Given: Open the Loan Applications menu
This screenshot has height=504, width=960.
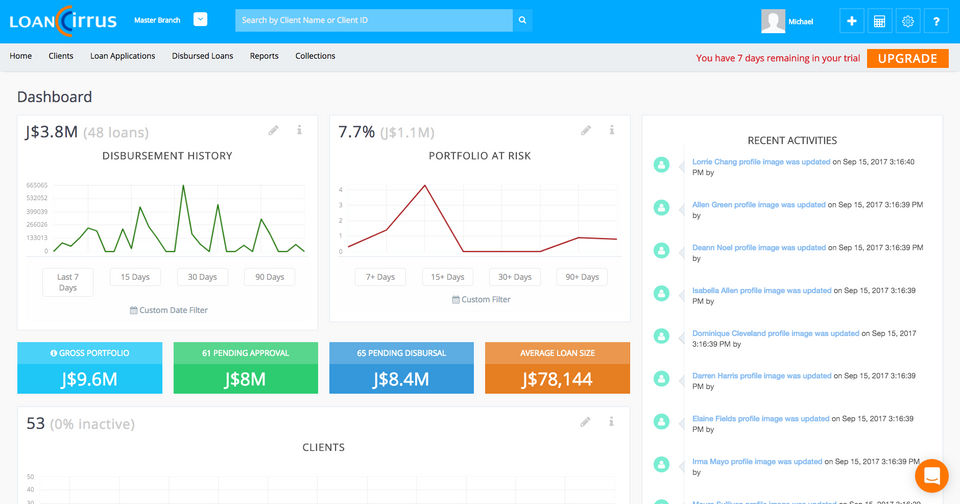Looking at the screenshot, I should pyautogui.click(x=122, y=56).
